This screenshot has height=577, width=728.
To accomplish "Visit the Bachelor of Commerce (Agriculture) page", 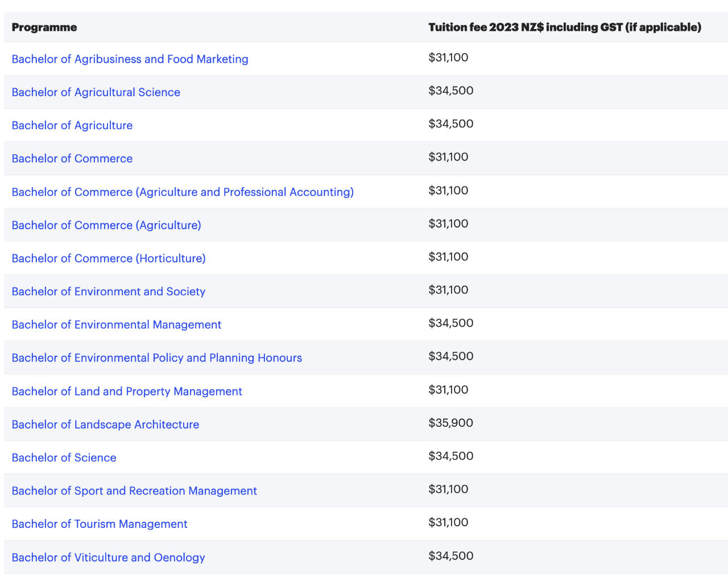I will tap(106, 225).
